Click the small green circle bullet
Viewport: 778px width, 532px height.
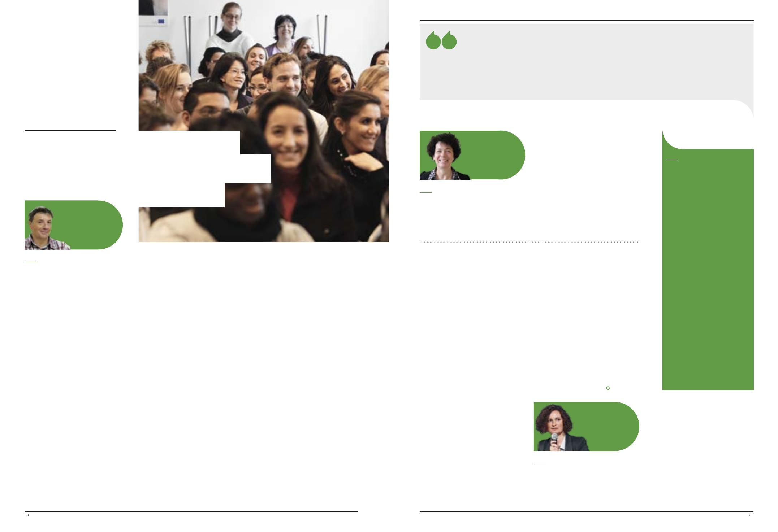pos(608,388)
